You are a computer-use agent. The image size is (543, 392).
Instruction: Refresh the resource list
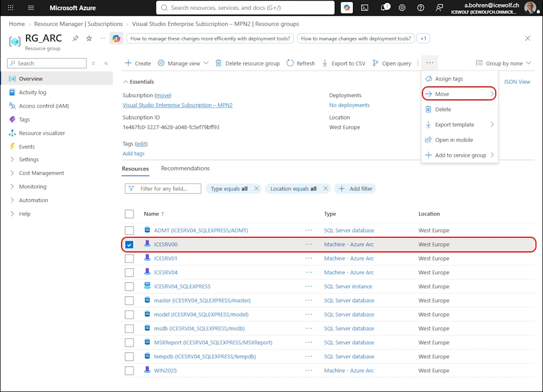[x=301, y=63]
